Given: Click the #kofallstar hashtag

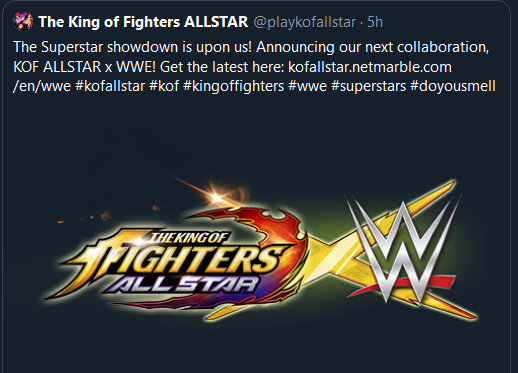Looking at the screenshot, I should click(x=110, y=86).
